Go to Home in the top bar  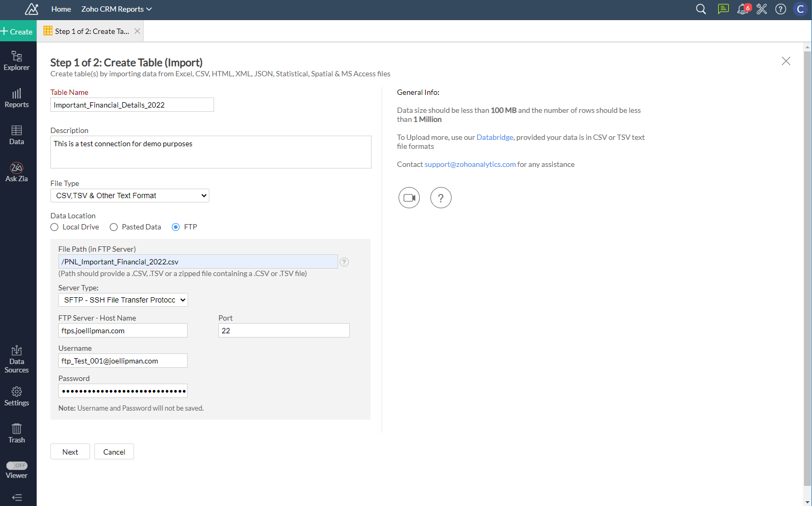61,9
